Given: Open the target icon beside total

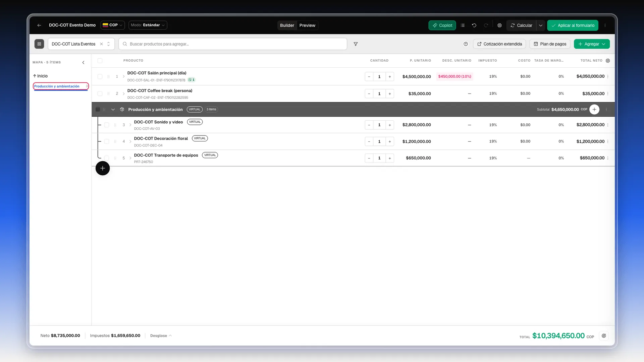Looking at the screenshot, I should coord(604,336).
